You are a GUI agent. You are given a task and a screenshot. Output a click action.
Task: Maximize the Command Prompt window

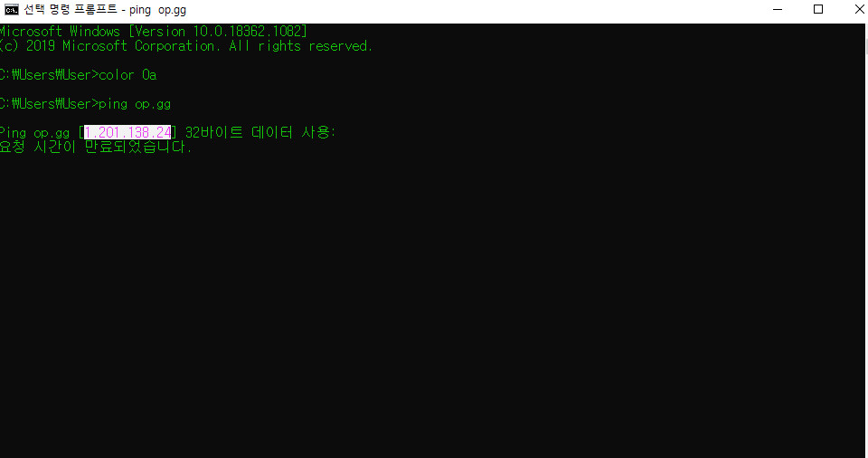pos(818,9)
